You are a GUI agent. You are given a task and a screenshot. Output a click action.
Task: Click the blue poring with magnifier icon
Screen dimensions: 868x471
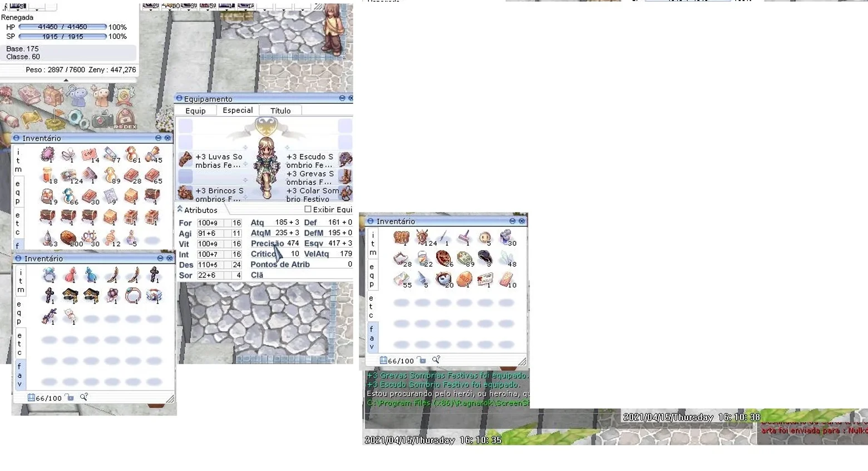[77, 96]
